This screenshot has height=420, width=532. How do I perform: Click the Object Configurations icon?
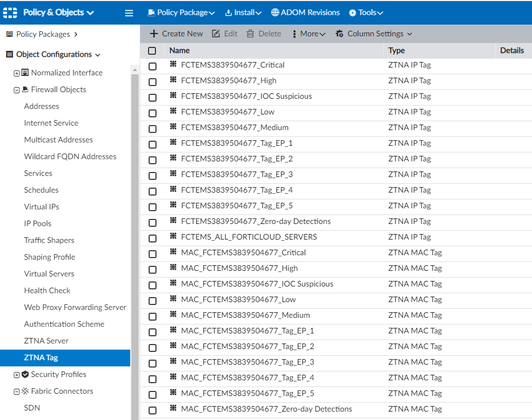(9, 54)
